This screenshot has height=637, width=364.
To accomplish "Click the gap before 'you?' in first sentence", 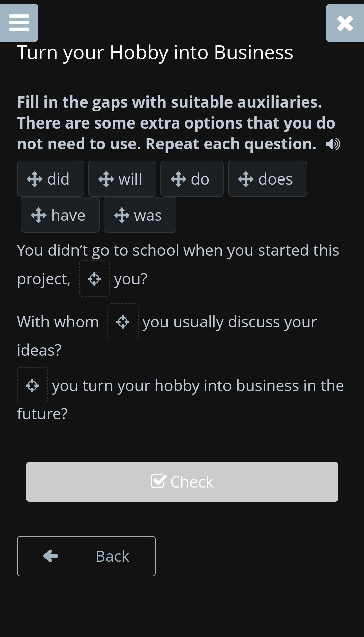I will click(94, 279).
